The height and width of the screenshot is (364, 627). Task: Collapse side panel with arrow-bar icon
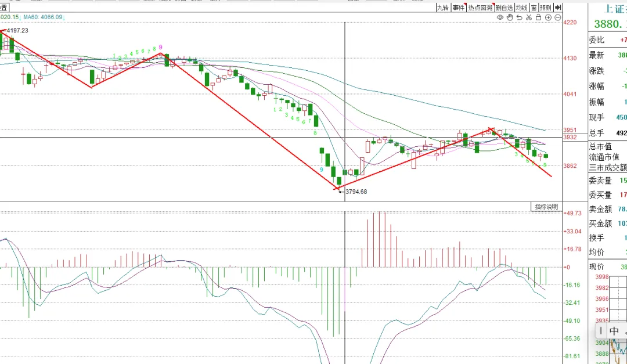point(558,7)
